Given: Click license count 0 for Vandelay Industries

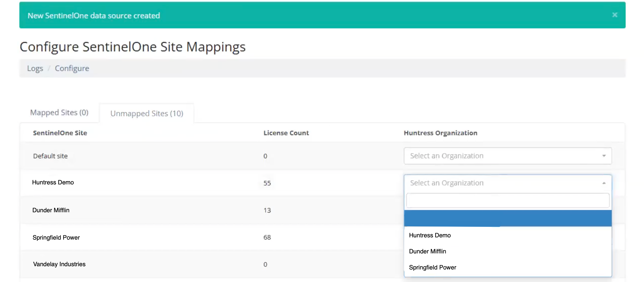Looking at the screenshot, I should click(x=265, y=264).
